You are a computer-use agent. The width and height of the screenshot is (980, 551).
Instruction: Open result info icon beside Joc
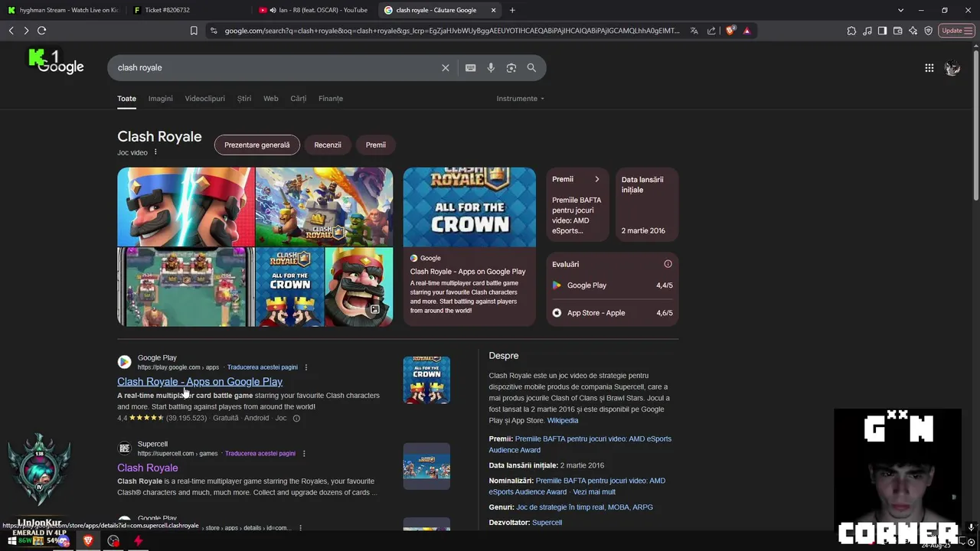pyautogui.click(x=296, y=419)
